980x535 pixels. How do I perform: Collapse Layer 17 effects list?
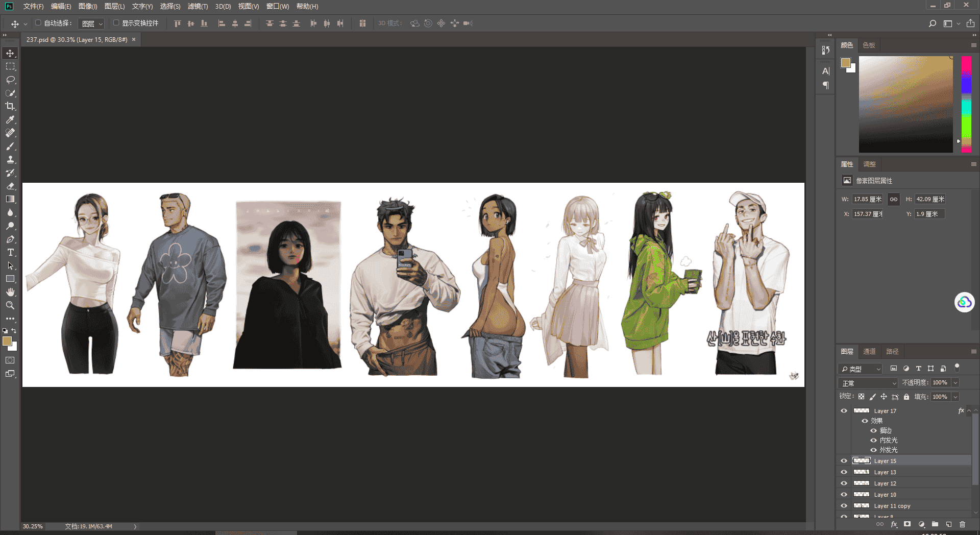click(x=969, y=410)
